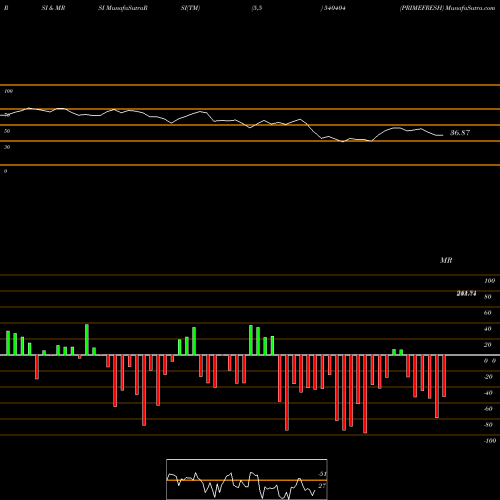Screen dimensions: 500x500
Task: Click the 203.74 value in MR panel
Action: coord(466,293)
